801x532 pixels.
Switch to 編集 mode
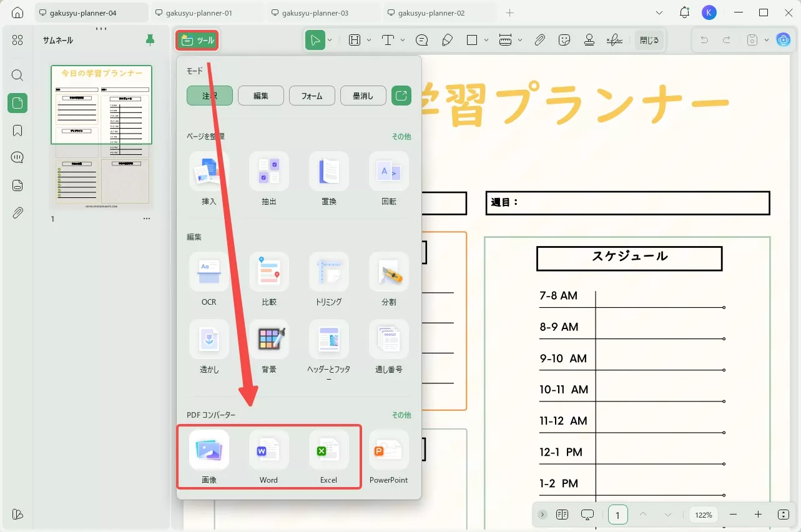260,96
